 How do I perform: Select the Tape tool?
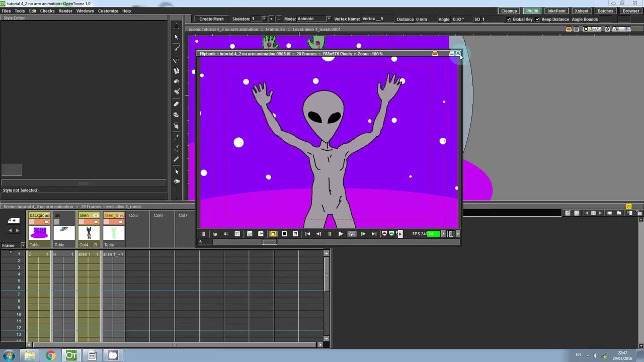176,115
